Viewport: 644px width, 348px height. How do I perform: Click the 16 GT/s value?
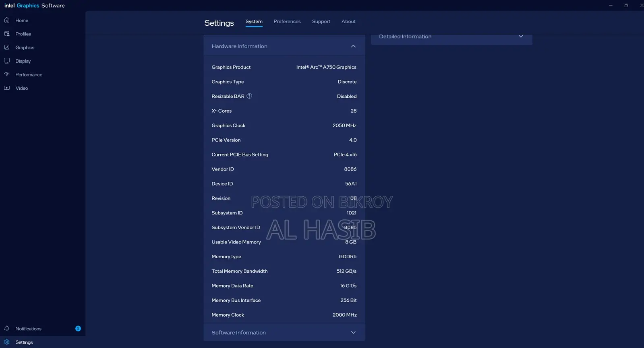coord(348,286)
